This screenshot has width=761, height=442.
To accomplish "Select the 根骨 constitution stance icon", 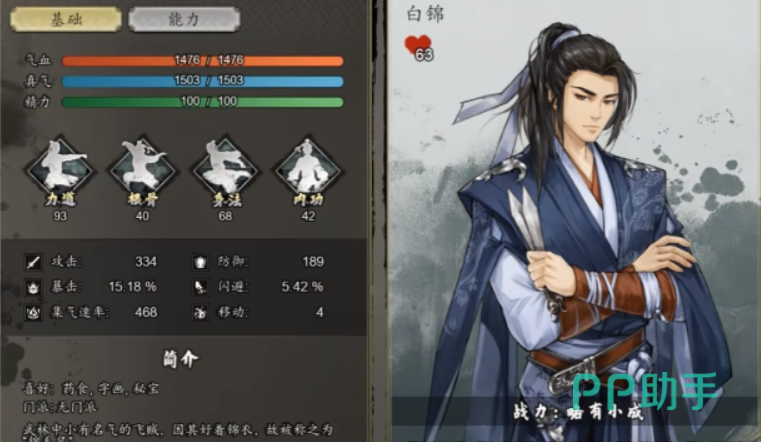I will click(143, 168).
